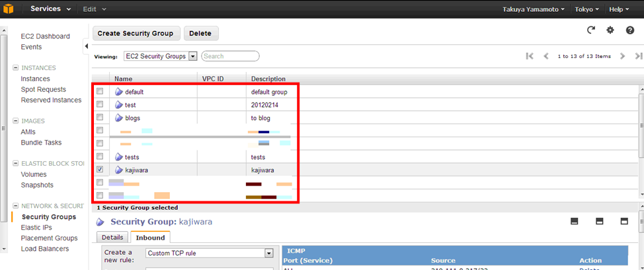Open the Help menu

[619, 9]
